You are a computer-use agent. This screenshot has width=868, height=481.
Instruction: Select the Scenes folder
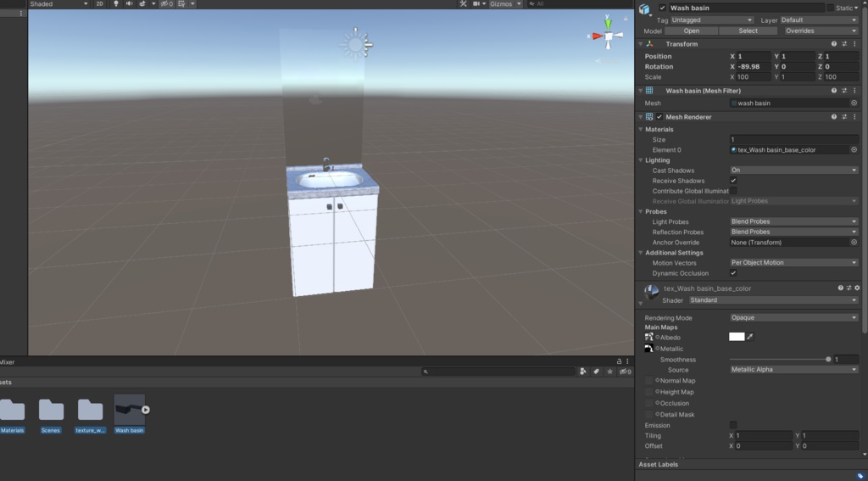(x=51, y=415)
